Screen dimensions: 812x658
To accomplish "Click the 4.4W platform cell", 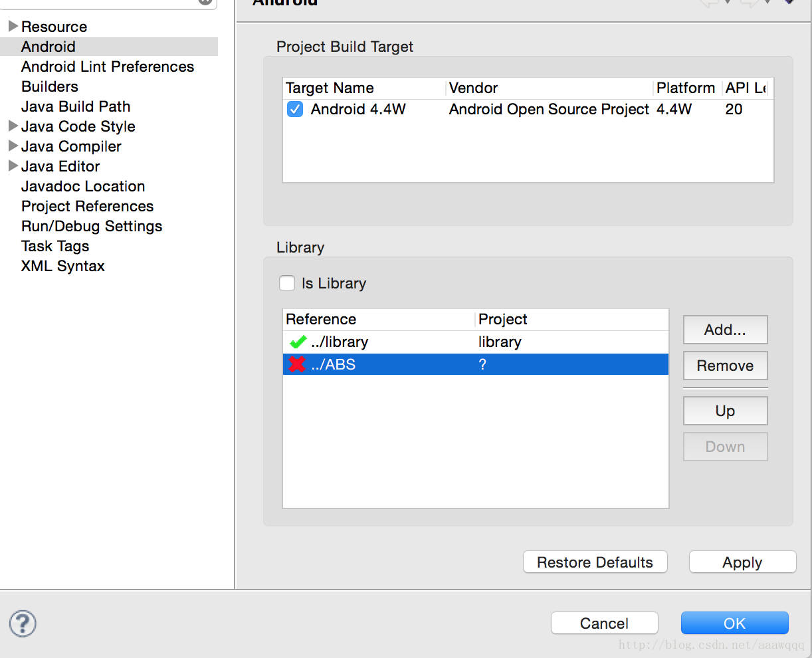I will [674, 109].
